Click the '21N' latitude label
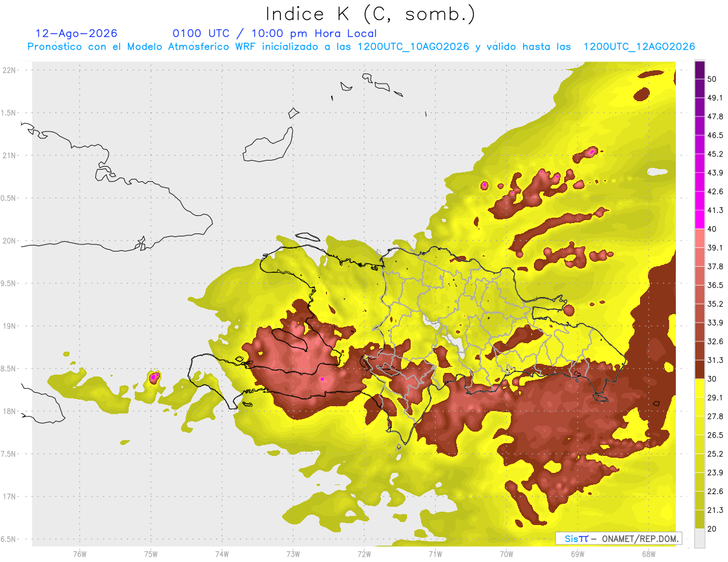The image size is (728, 562). click(x=10, y=155)
